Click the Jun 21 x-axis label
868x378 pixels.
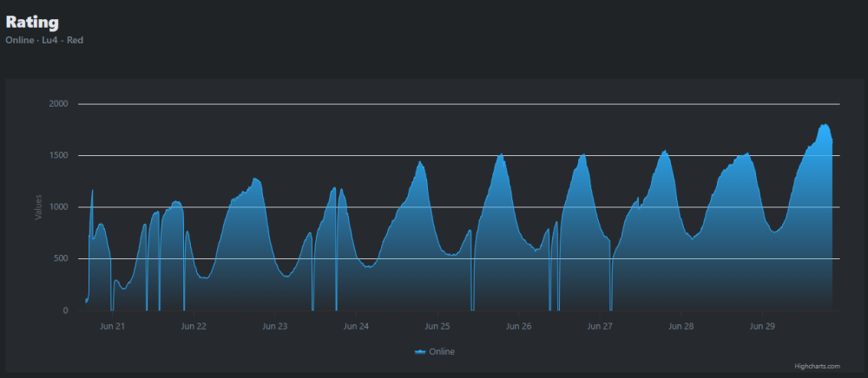pyautogui.click(x=113, y=327)
